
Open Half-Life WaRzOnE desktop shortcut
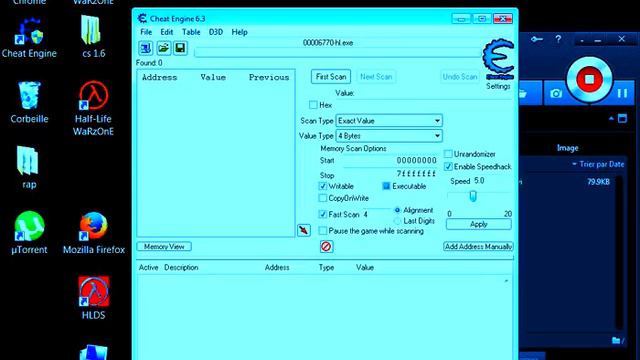tap(93, 108)
